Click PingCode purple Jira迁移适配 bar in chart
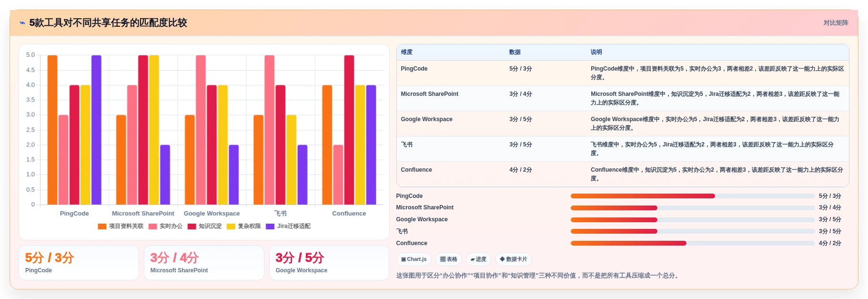The height and width of the screenshot is (299, 868). click(96, 130)
